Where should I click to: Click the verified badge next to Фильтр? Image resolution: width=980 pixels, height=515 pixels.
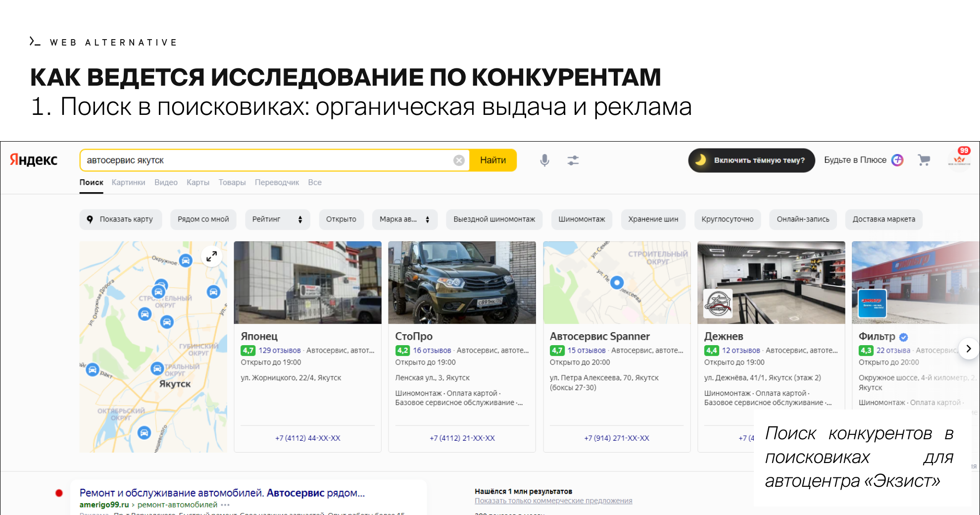[x=903, y=337]
